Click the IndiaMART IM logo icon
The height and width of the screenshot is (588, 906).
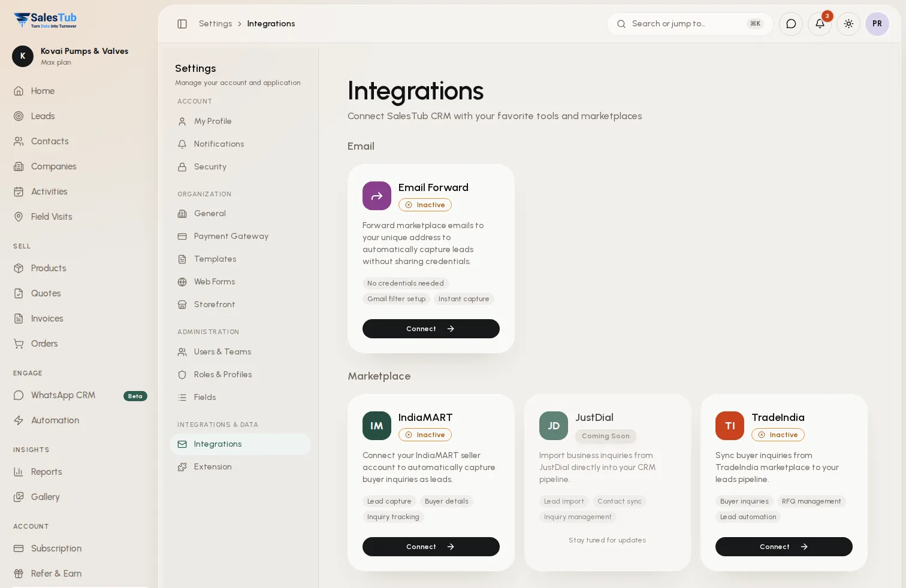pyautogui.click(x=377, y=426)
